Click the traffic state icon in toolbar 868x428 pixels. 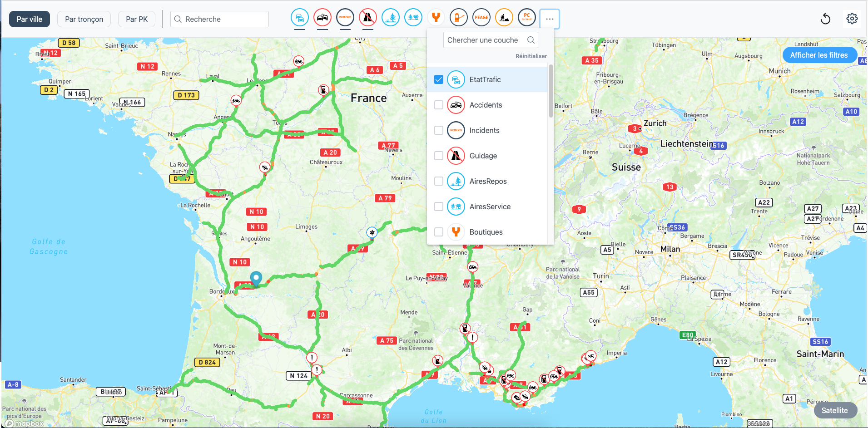tap(300, 18)
